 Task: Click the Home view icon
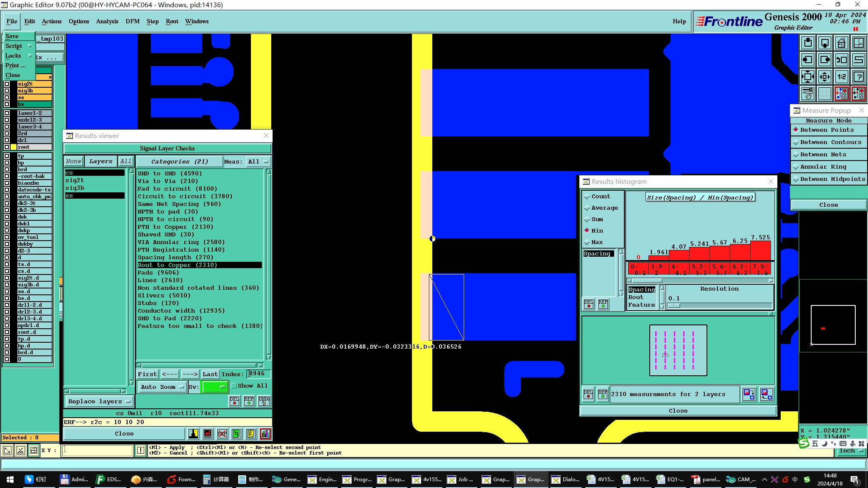[x=841, y=43]
